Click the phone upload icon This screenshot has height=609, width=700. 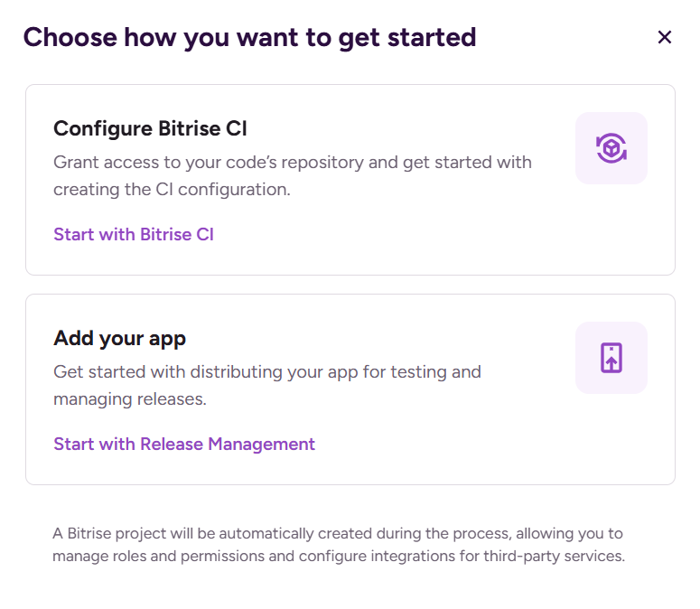click(x=611, y=358)
